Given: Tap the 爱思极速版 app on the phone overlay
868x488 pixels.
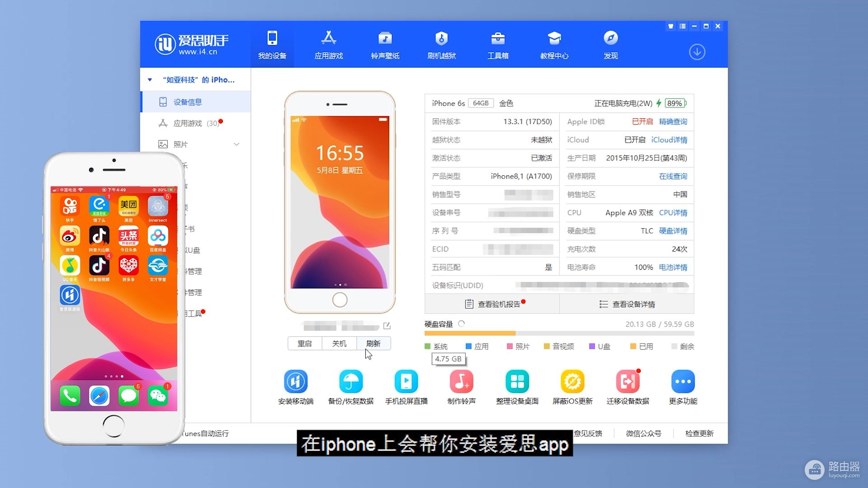Looking at the screenshot, I should click(x=70, y=296).
